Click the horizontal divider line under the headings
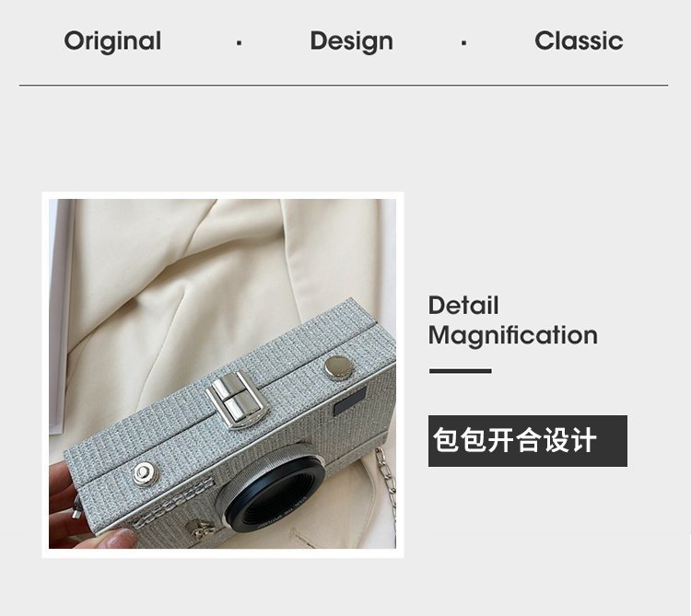This screenshot has height=616, width=691. [344, 85]
